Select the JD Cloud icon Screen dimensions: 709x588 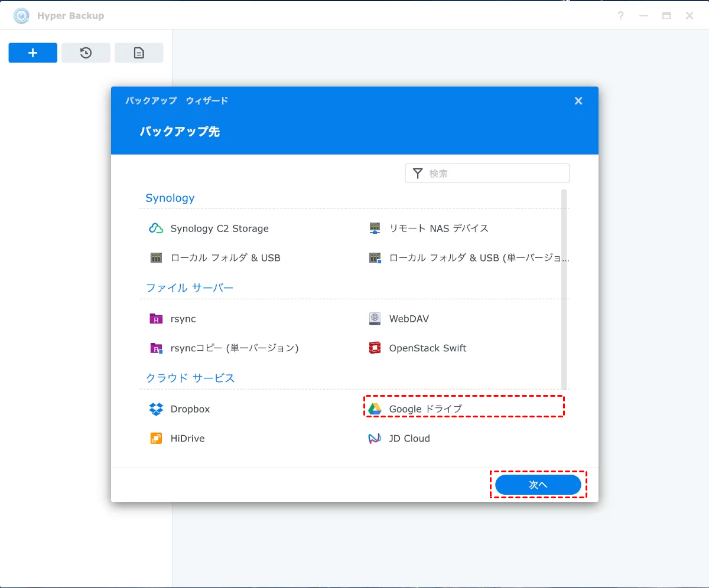375,439
